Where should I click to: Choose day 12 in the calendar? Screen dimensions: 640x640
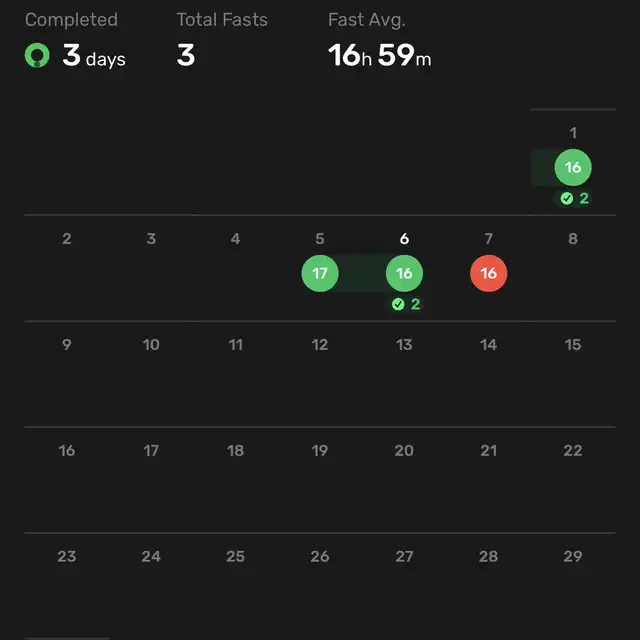tap(320, 345)
